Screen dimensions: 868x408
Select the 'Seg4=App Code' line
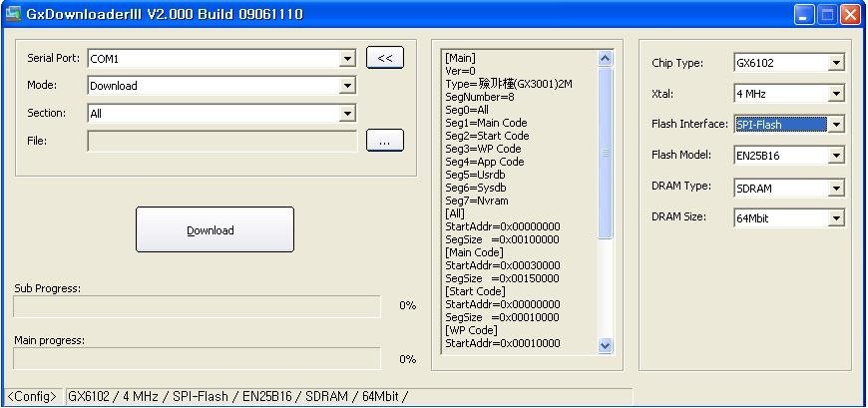coord(484,162)
